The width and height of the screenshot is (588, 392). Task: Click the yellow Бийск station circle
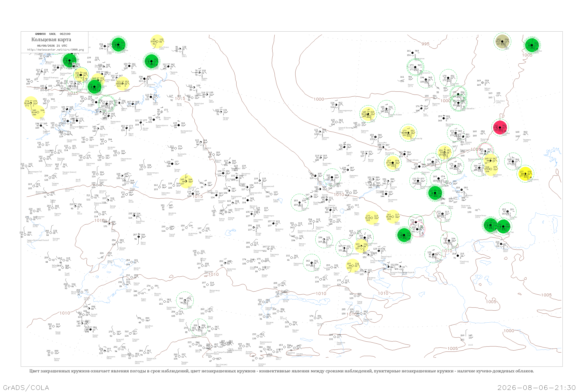pos(393,217)
